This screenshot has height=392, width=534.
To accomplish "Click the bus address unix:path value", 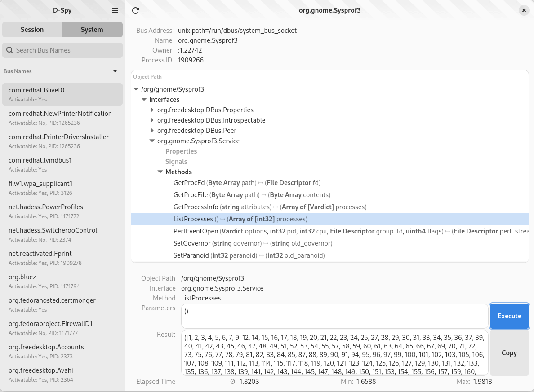I will coord(237,31).
